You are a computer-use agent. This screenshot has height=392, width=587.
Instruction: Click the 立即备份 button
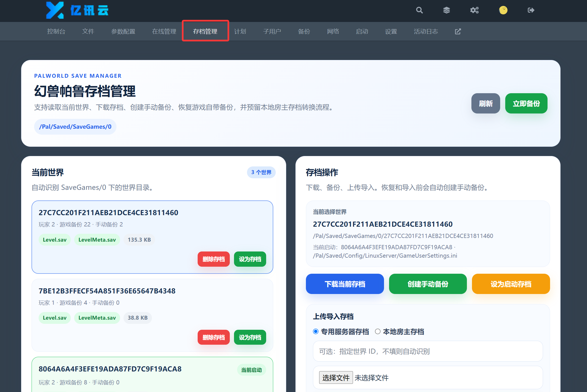pos(526,103)
